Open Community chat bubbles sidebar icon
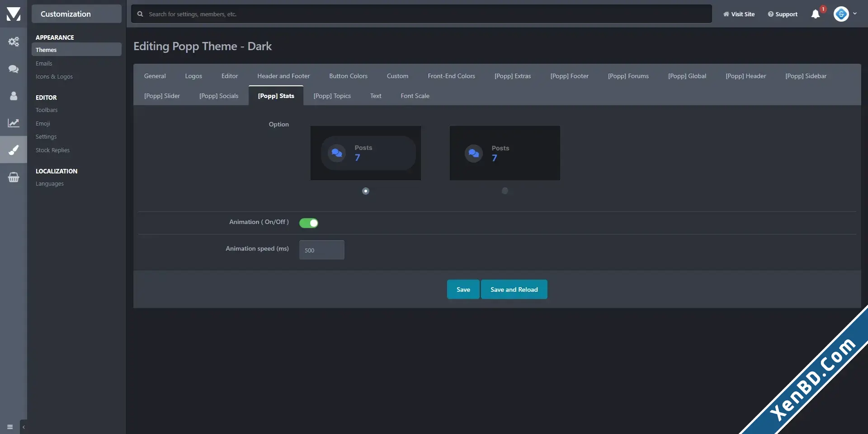This screenshot has width=868, height=434. coord(14,69)
